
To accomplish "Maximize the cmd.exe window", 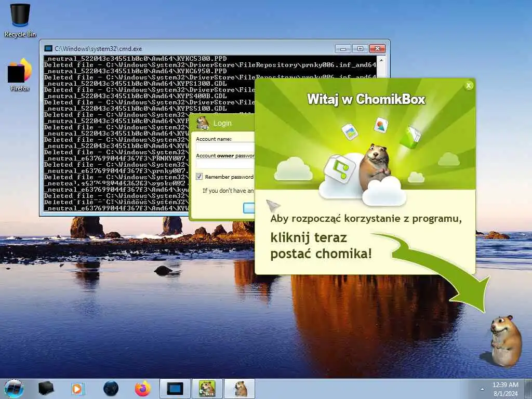I will click(x=360, y=48).
